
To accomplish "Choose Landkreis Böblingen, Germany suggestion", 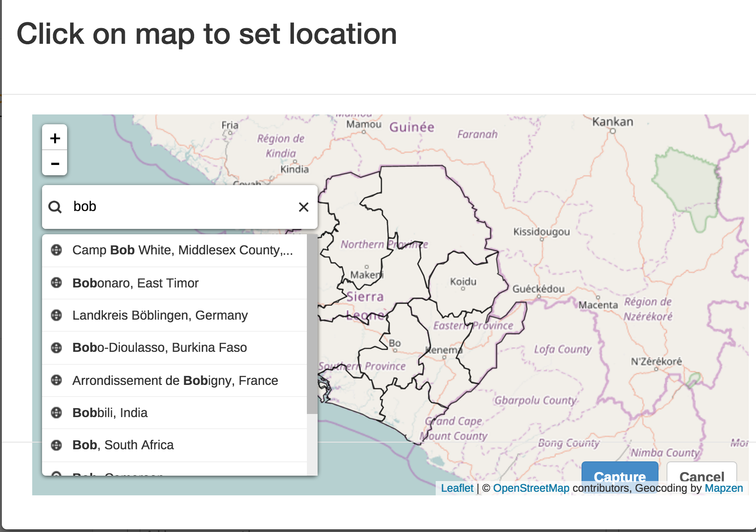I will click(160, 315).
